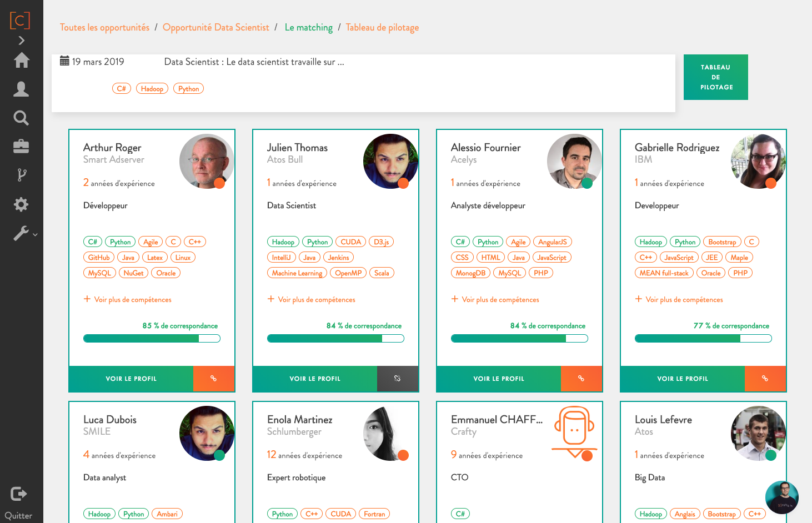Viewport: 812px width, 523px height.
Task: Open the chat avatar widget
Action: coord(781,497)
